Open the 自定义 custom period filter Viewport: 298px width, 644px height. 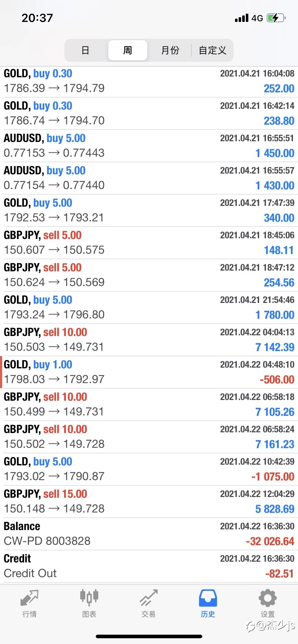tap(212, 50)
